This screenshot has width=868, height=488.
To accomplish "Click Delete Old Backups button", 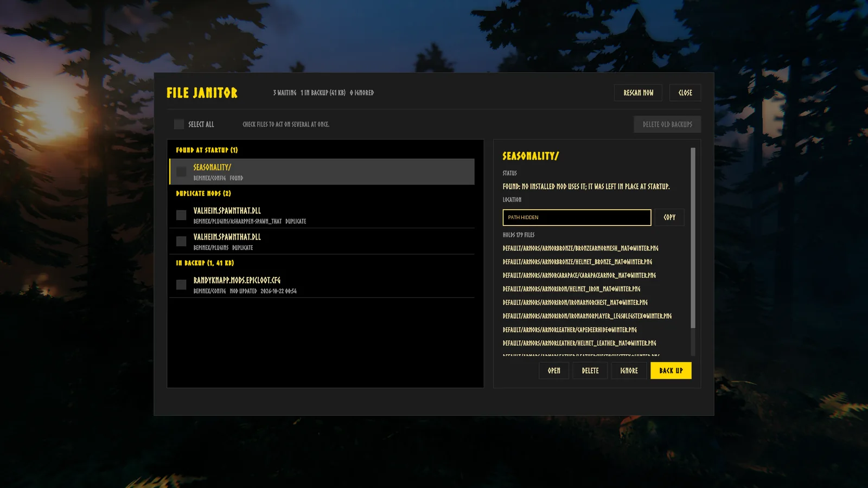I will tap(667, 124).
